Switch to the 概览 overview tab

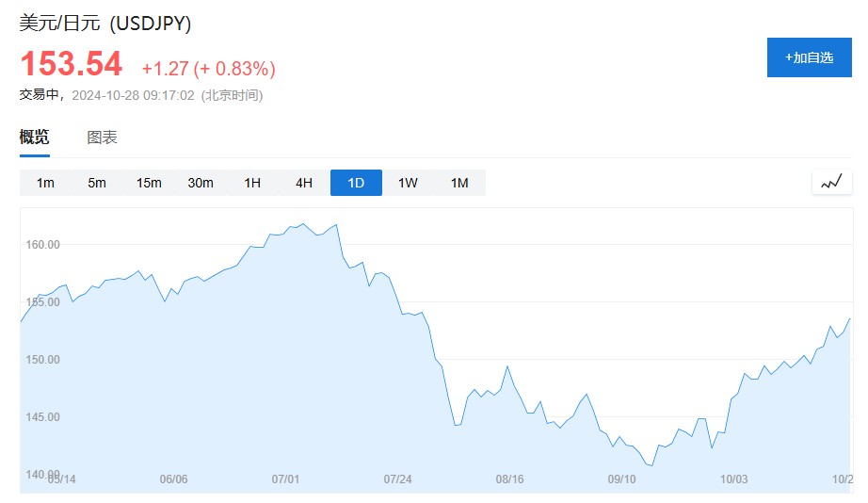35,138
